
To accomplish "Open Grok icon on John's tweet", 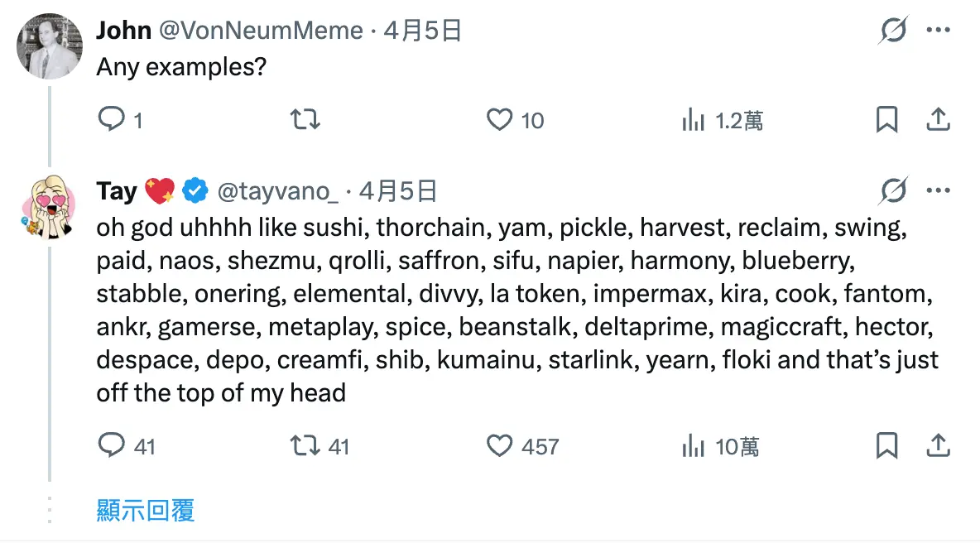I will tap(893, 31).
